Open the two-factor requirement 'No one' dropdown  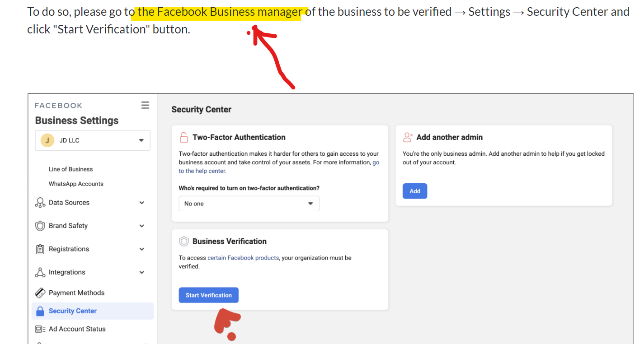(x=249, y=204)
